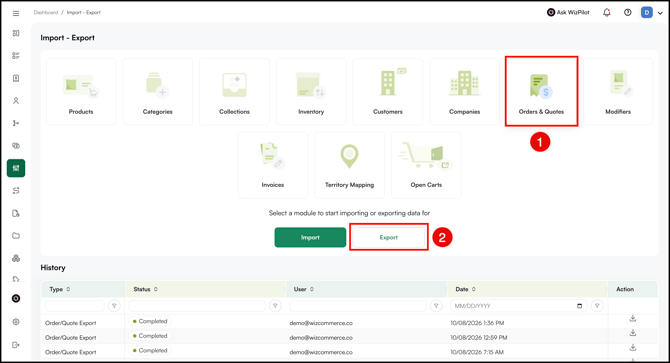Click Order/Quote Export in the 1:36 PM row
Viewport: 670px width, 363px height.
71,323
